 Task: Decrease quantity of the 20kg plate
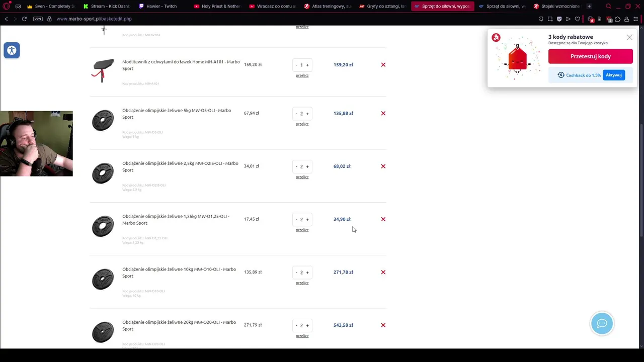tap(296, 325)
